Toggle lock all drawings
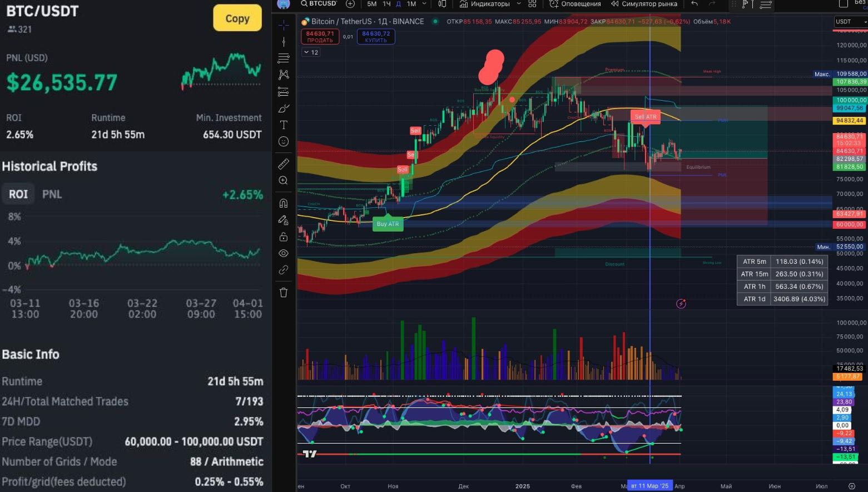Viewport: 868px width, 492px height. [284, 237]
